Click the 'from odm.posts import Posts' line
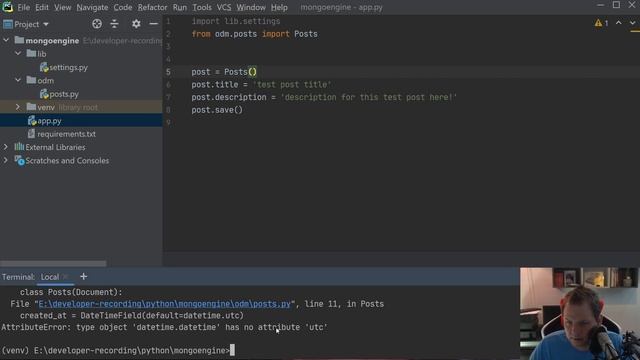The width and height of the screenshot is (640, 360). tap(254, 34)
